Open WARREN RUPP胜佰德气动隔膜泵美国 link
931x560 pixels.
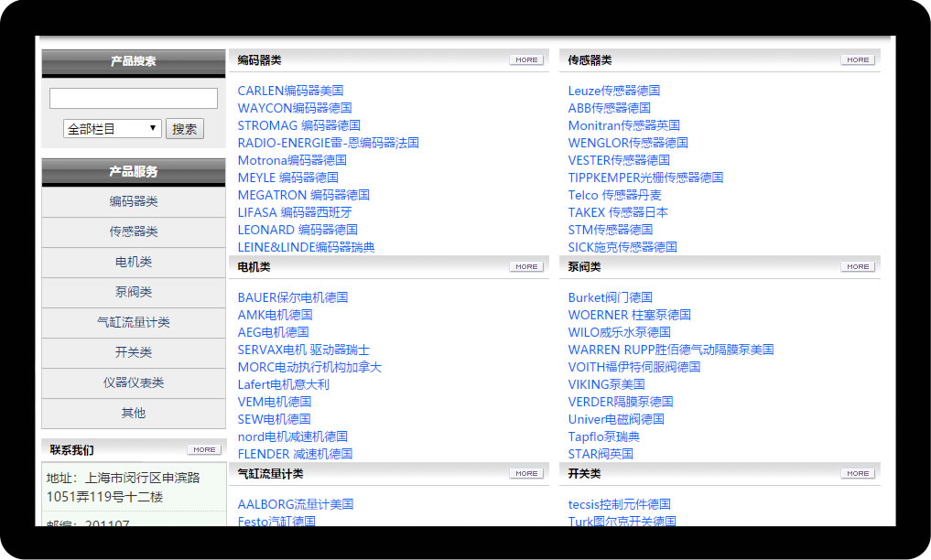point(671,350)
